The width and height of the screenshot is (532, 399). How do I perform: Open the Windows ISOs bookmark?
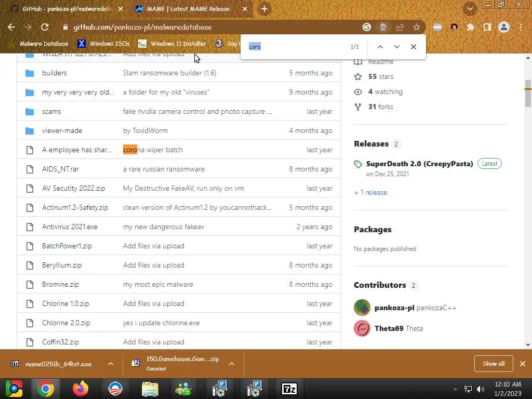click(x=104, y=44)
